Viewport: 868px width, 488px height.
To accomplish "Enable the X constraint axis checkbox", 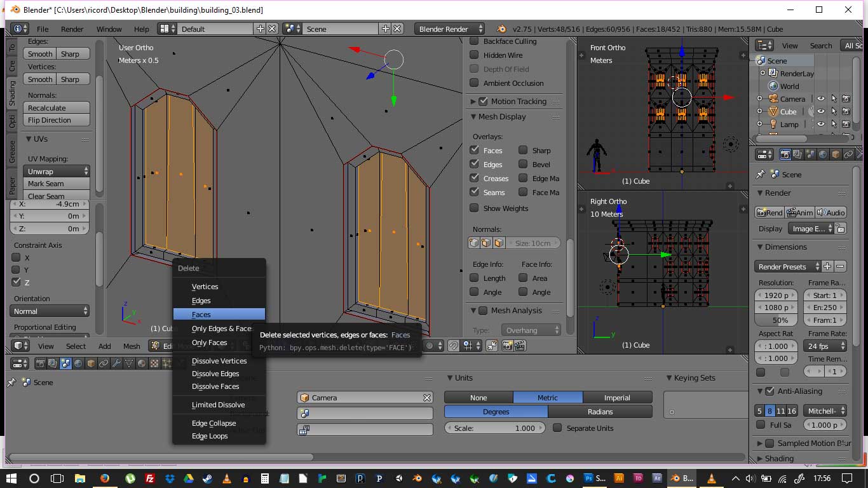I will click(17, 258).
